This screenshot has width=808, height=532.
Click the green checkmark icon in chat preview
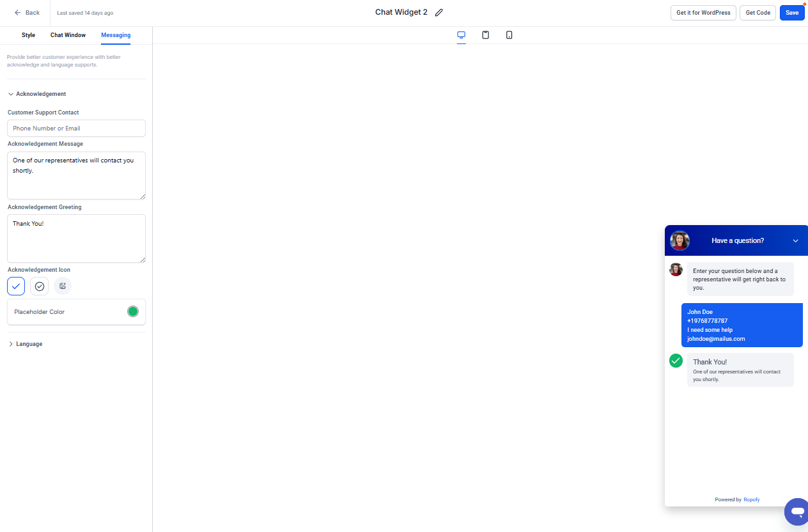coord(676,361)
